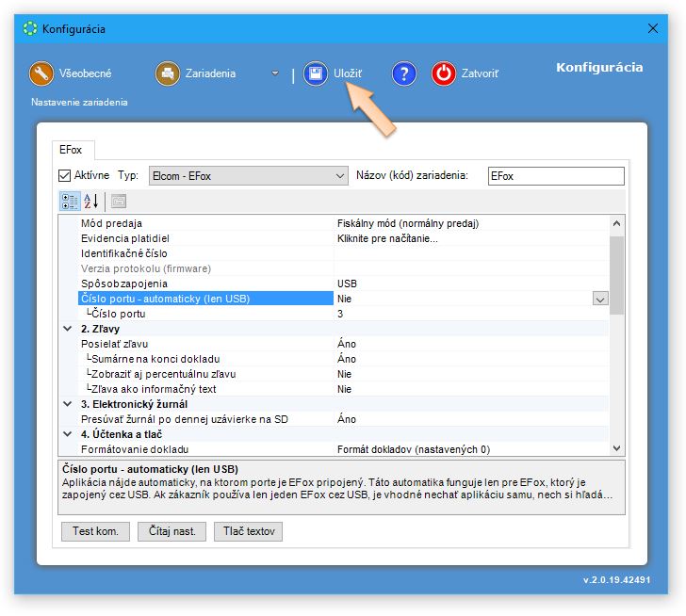
Task: Click the Uložiť save disk icon
Action: [x=316, y=73]
